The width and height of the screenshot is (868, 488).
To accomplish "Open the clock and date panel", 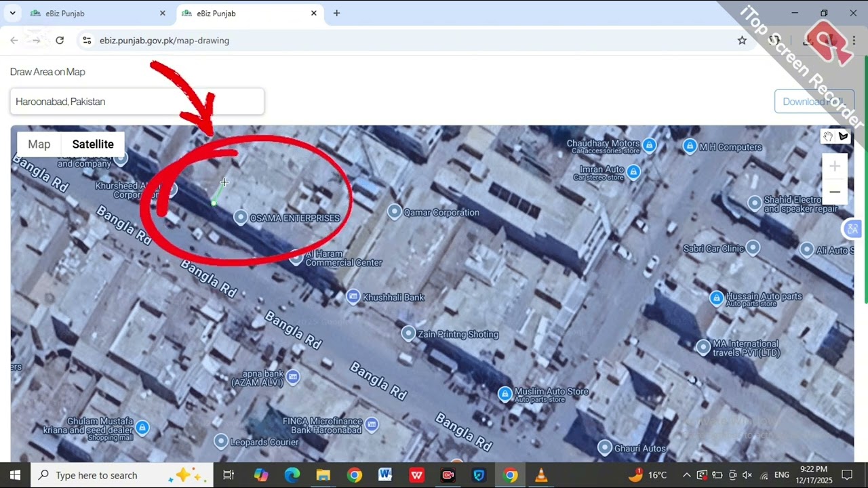I will click(x=814, y=474).
